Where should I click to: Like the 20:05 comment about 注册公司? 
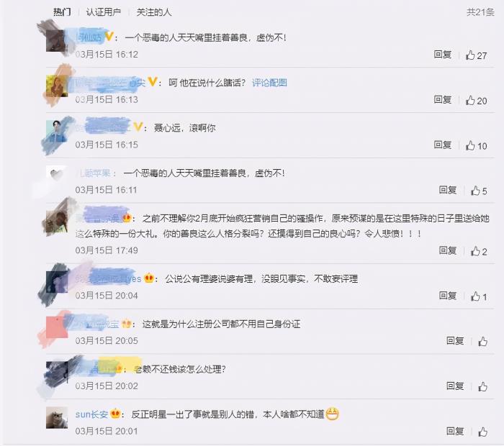[482, 341]
